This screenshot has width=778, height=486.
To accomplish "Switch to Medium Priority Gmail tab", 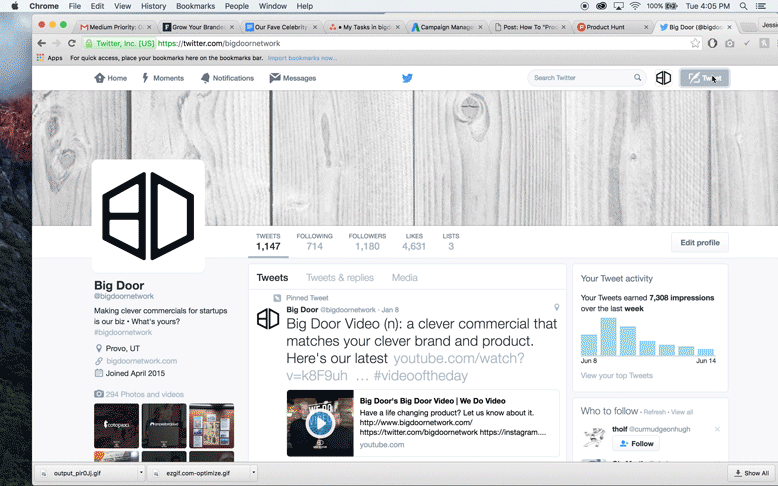I will click(115, 27).
